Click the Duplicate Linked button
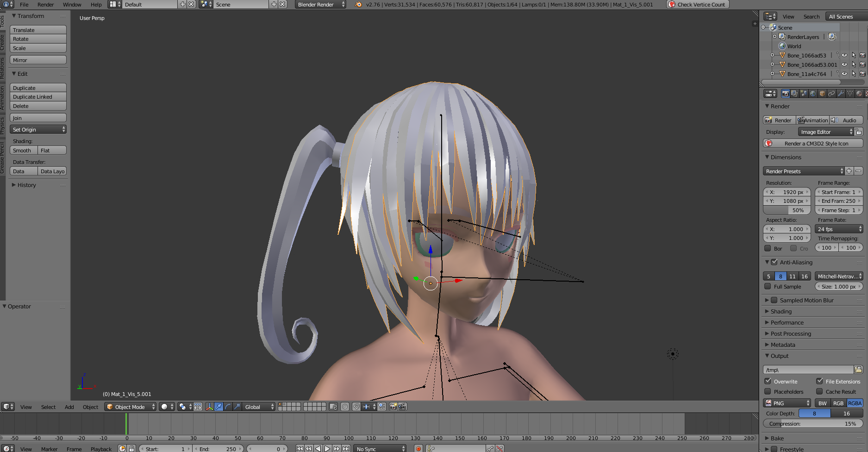The width and height of the screenshot is (868, 452). (x=38, y=97)
